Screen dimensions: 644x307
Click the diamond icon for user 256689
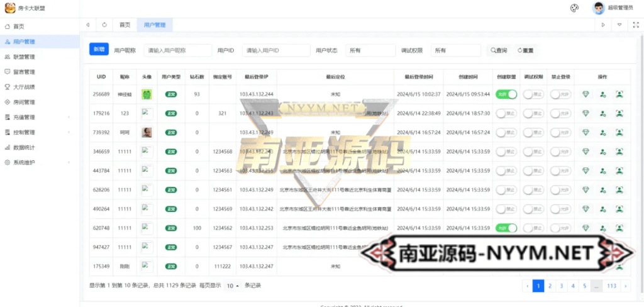(x=586, y=94)
